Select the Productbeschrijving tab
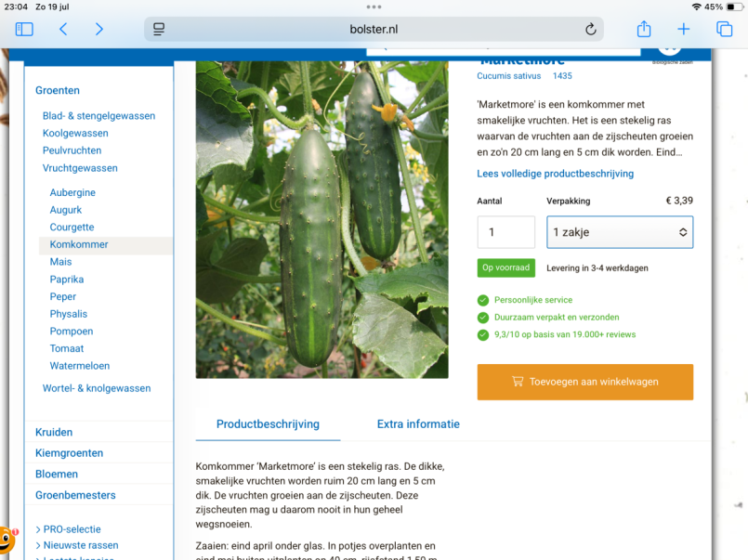 (x=268, y=424)
